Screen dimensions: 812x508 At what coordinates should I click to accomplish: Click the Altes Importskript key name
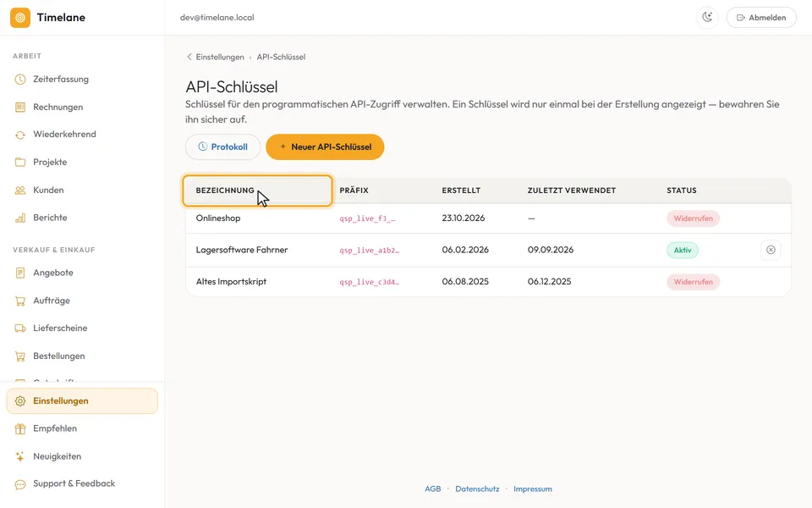pos(231,281)
